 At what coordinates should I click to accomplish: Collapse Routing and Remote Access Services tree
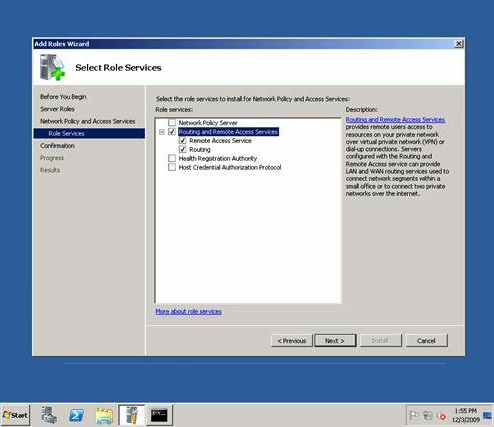pos(162,132)
